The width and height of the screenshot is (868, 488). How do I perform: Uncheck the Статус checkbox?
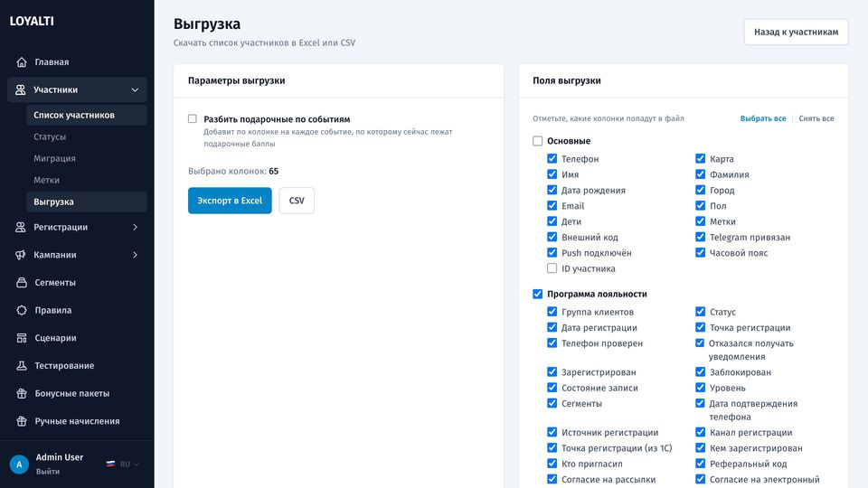click(x=700, y=312)
